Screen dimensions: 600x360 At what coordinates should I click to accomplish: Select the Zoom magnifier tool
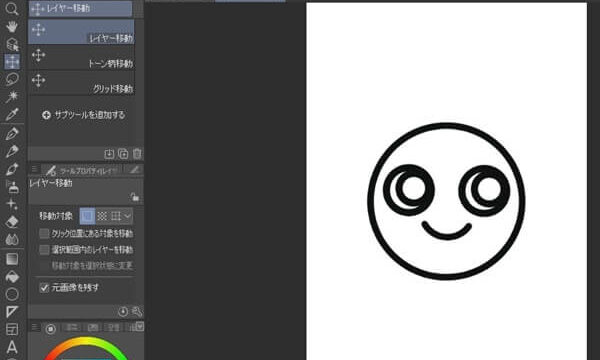click(12, 9)
